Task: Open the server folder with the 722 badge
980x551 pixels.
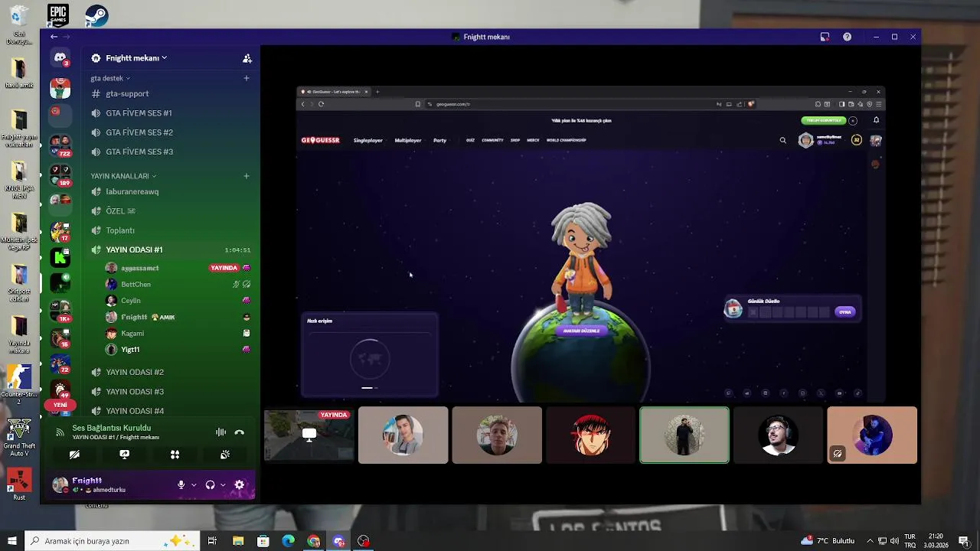Action: click(60, 145)
